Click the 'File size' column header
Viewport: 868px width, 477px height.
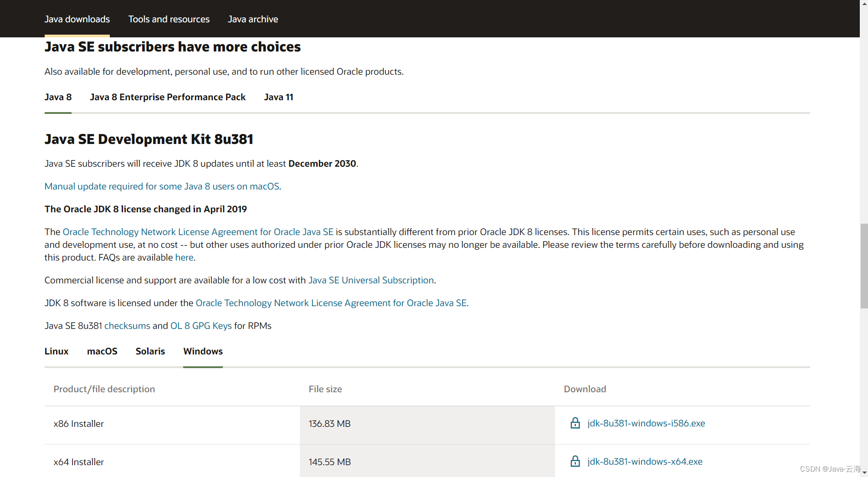point(325,389)
